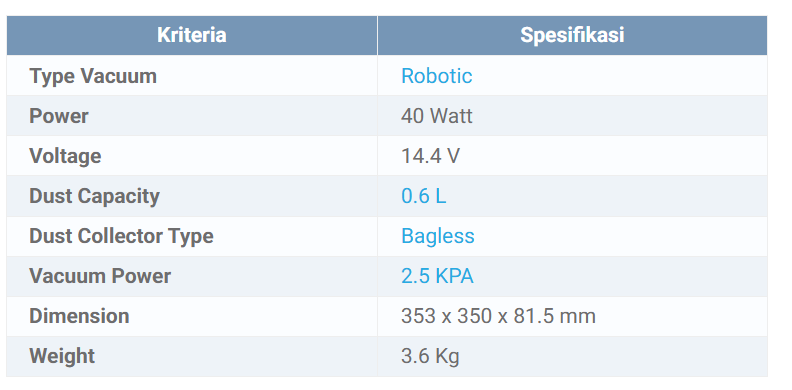Click the Voltage row label
The image size is (792, 390).
click(x=65, y=156)
